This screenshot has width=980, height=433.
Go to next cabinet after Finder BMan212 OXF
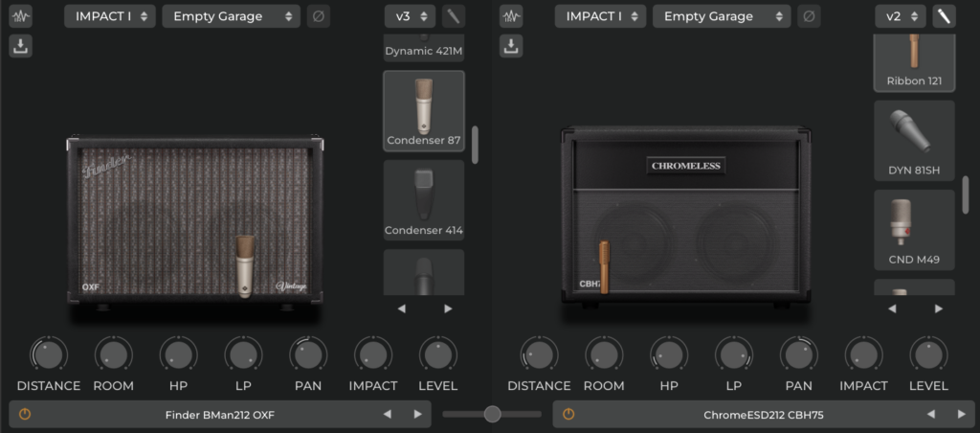417,414
